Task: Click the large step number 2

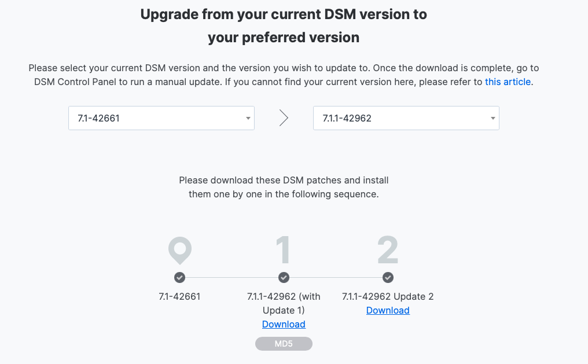Action: (388, 250)
